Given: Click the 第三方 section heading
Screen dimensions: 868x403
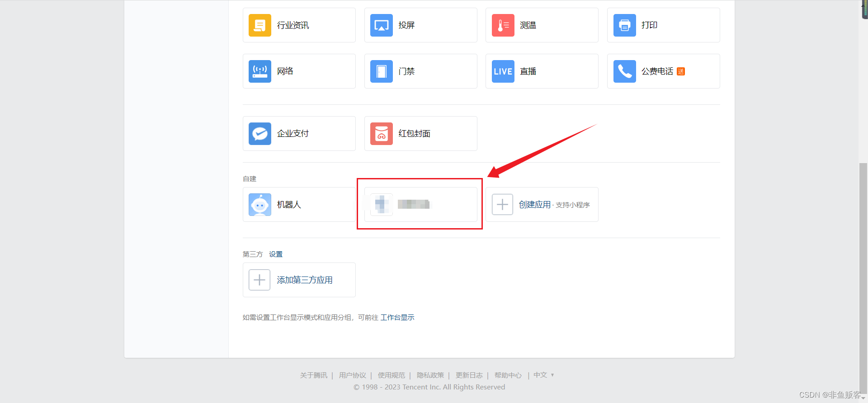Looking at the screenshot, I should (253, 254).
